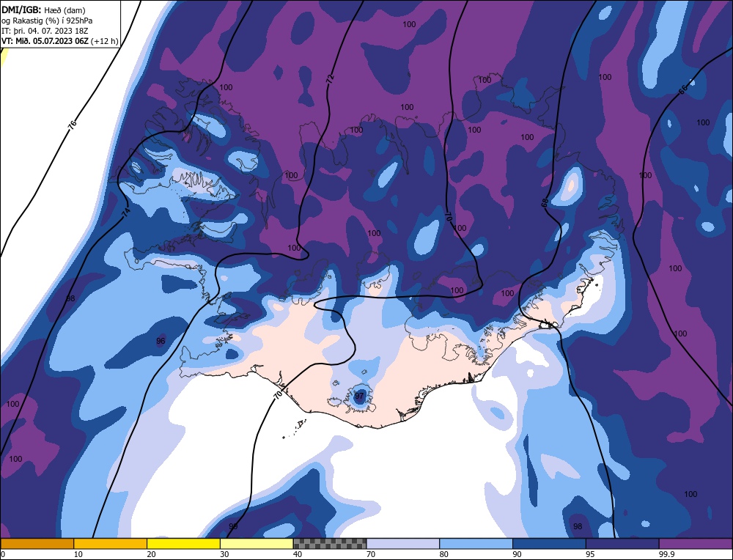The height and width of the screenshot is (560, 733).
Task: Click the pale yellow 30-40 legend swatch
Action: 257,544
